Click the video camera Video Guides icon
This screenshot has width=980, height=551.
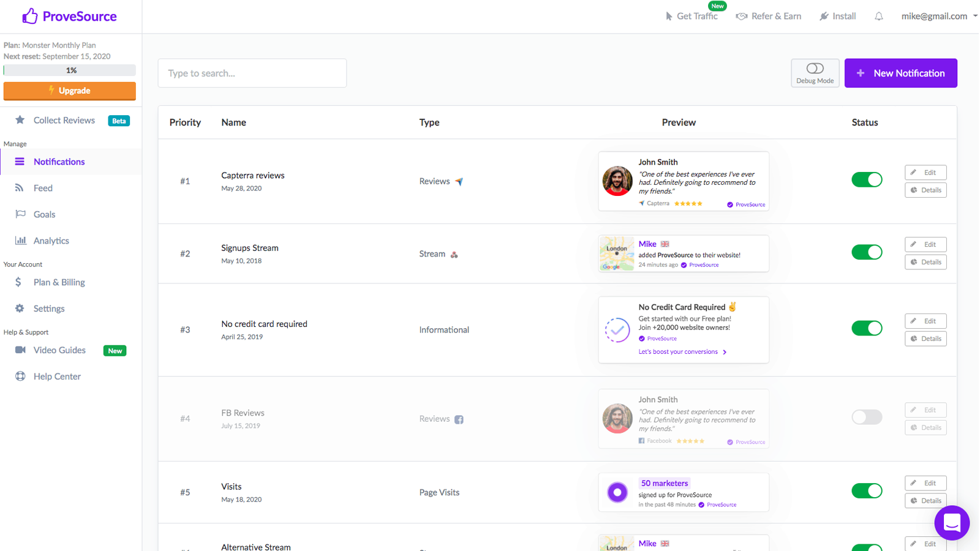click(x=20, y=350)
